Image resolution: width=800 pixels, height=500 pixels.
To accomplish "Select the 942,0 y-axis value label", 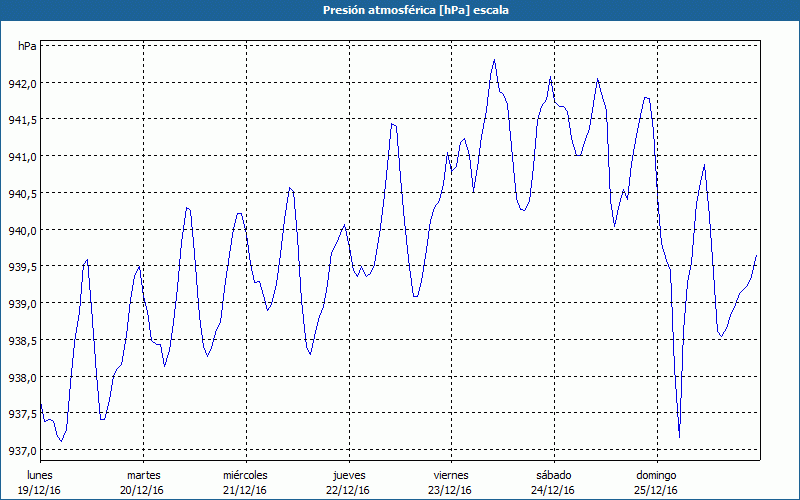I will click(22, 83).
